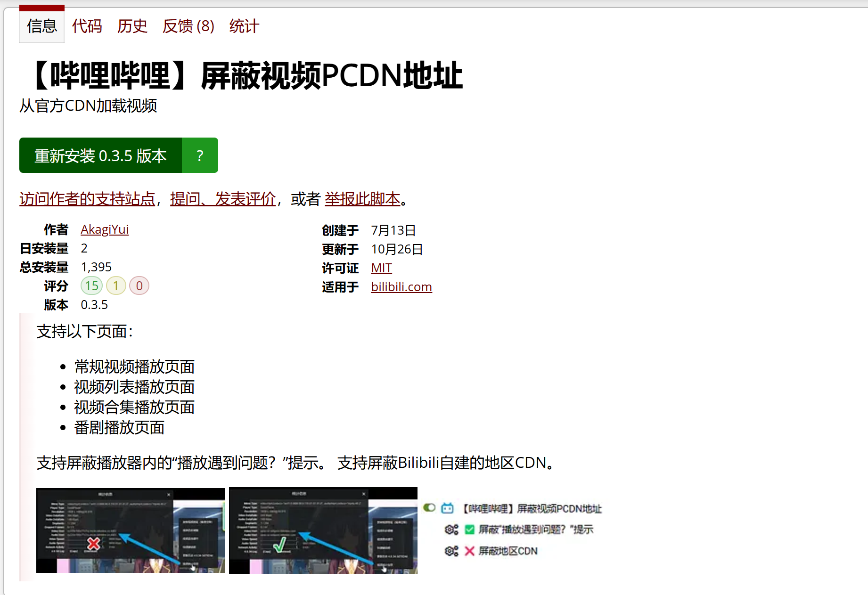Image resolution: width=868 pixels, height=595 pixels.
Task: Open the 信息 tab
Action: coord(41,26)
